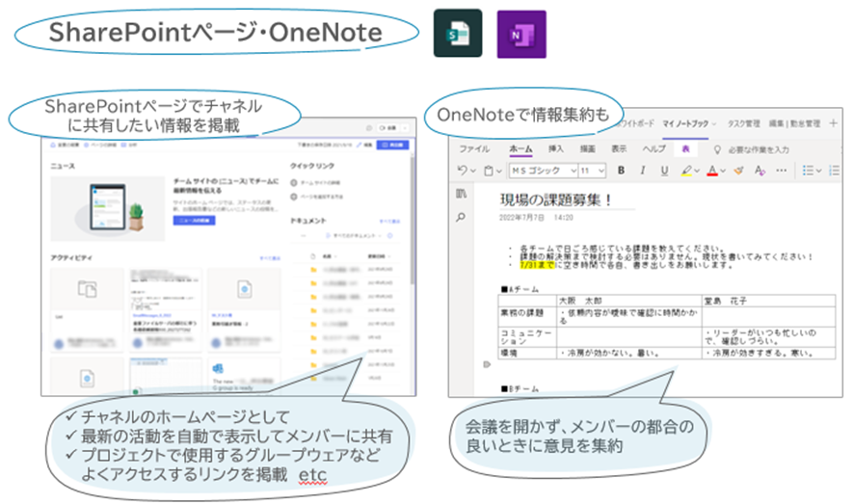Screen dimensions: 854x504
Task: Click the Format Painter icon
Action: pos(738,171)
